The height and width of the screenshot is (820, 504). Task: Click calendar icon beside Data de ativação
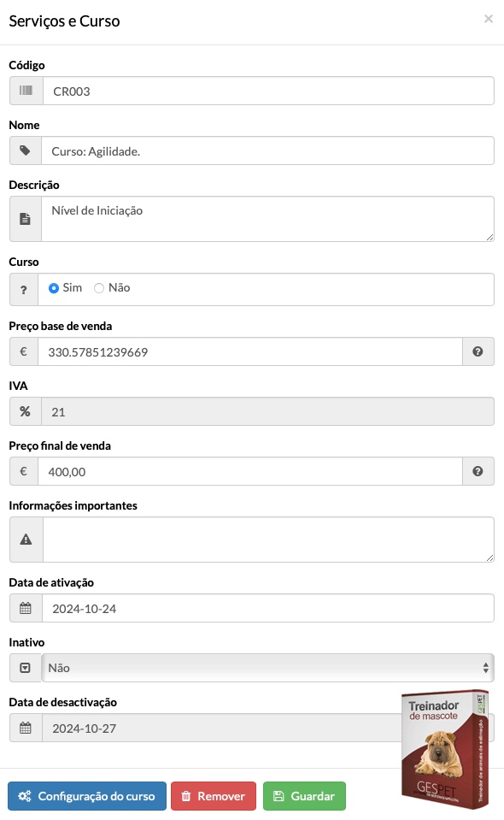[25, 608]
